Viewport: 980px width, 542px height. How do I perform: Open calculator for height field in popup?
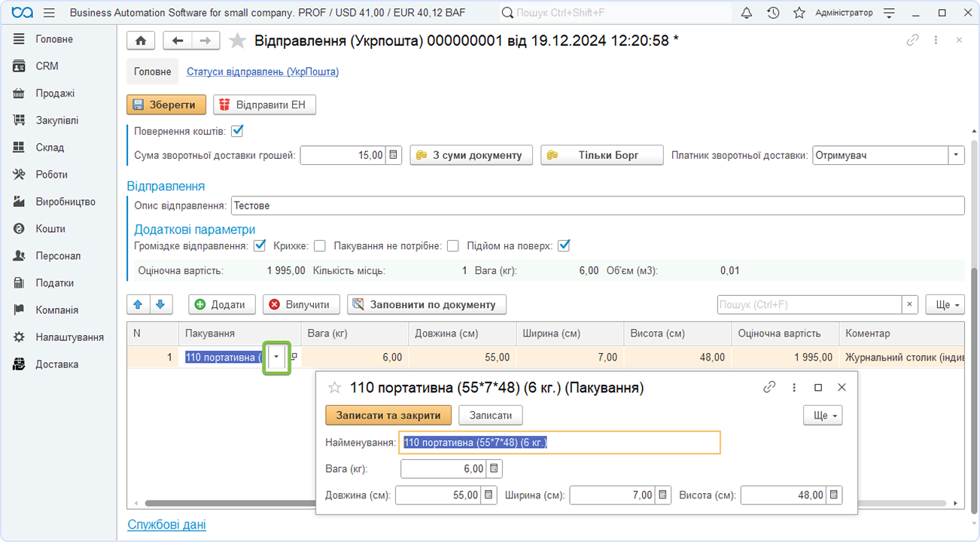[x=834, y=495]
